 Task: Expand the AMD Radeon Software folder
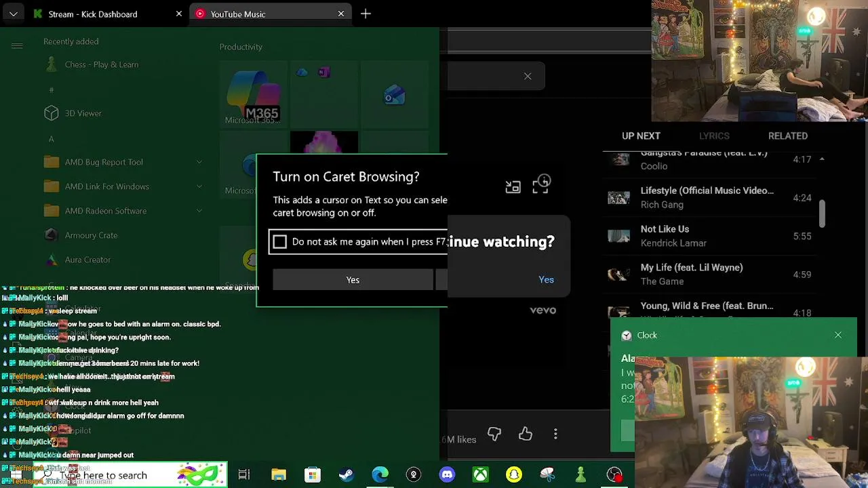[x=199, y=211]
